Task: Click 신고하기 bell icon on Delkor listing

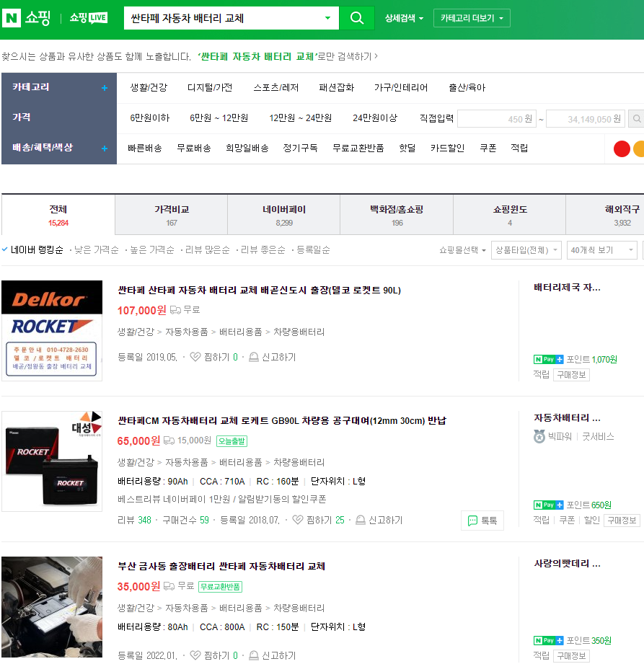Action: (253, 358)
